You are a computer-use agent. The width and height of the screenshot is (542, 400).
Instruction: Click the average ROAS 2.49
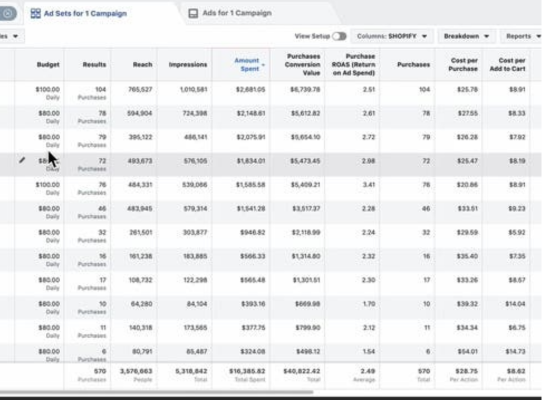tap(368, 371)
